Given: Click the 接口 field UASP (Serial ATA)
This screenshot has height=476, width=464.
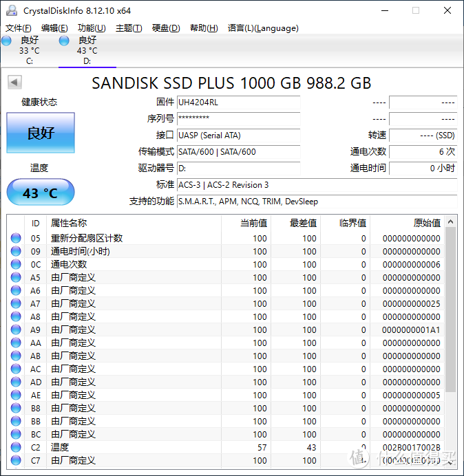Looking at the screenshot, I should point(238,135).
